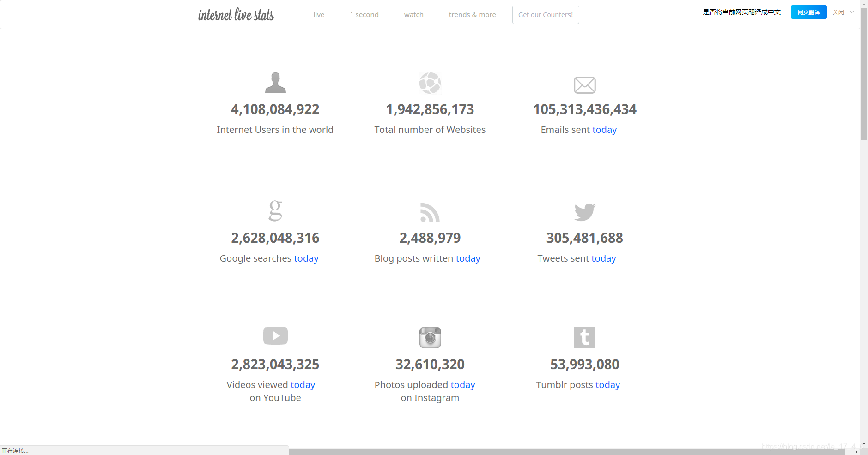This screenshot has height=455, width=868.
Task: Click the Tweets counter 305,481,688
Action: pyautogui.click(x=585, y=238)
